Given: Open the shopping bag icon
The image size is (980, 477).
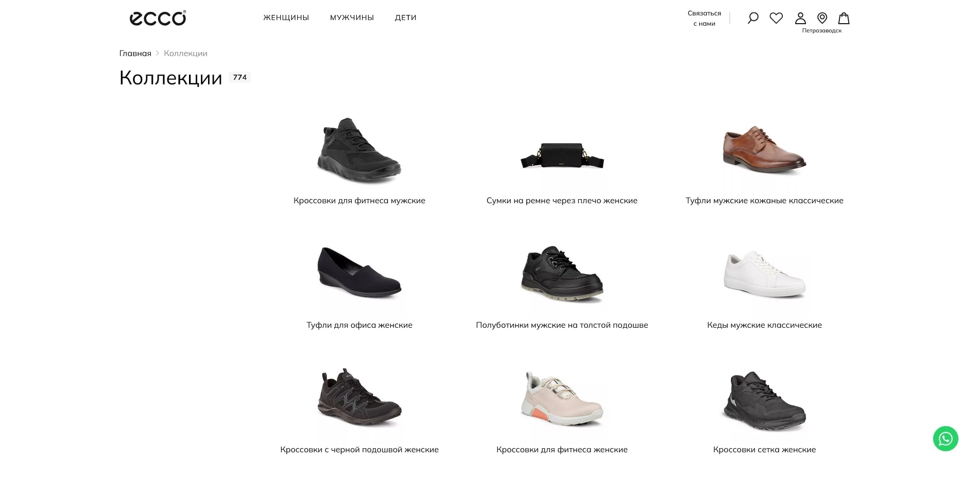Looking at the screenshot, I should [x=844, y=18].
